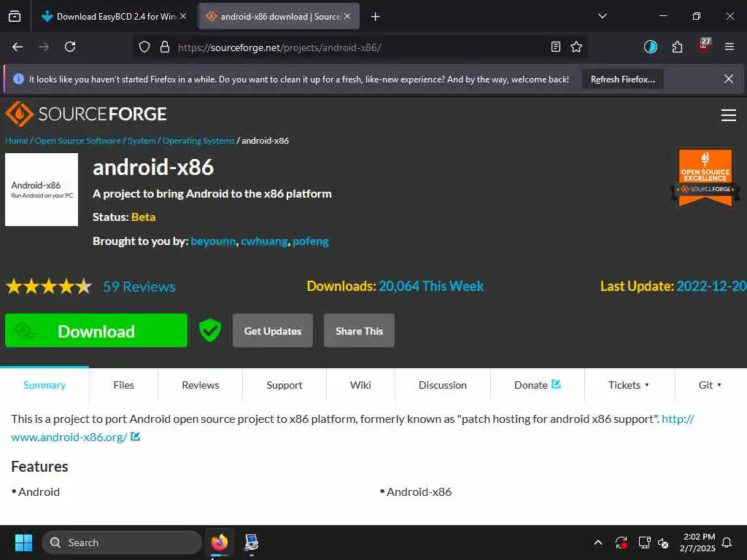Click the network display tray icon
The width and height of the screenshot is (747, 560).
click(644, 542)
